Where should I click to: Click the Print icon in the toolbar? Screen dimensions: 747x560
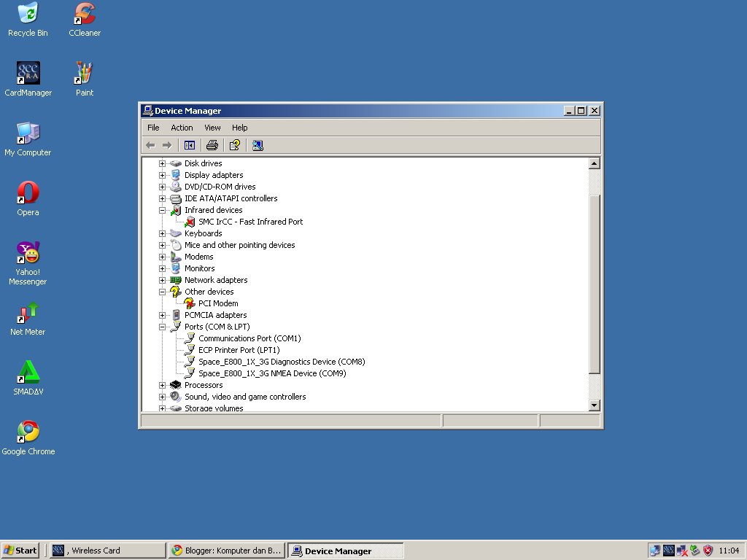[211, 144]
